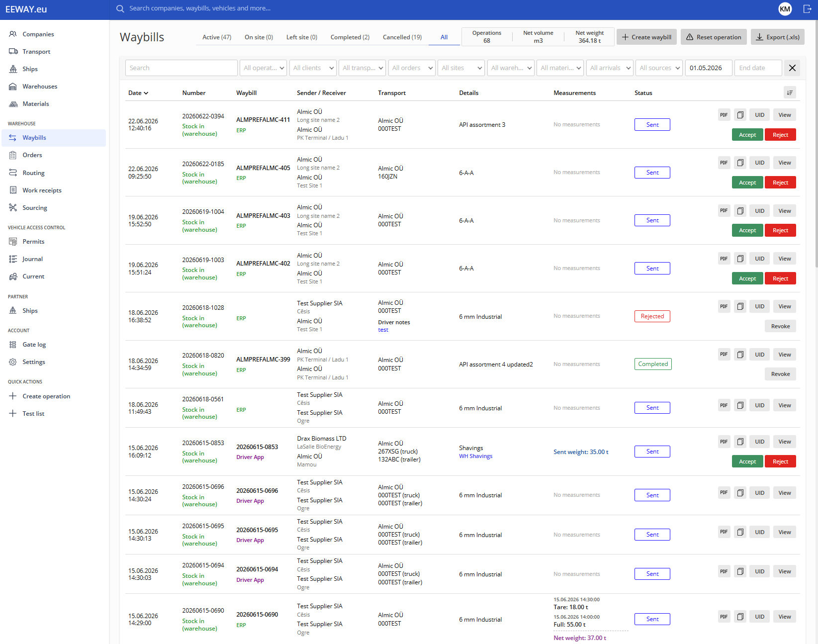Open Ships in the Partner section
The width and height of the screenshot is (818, 644).
pyautogui.click(x=30, y=311)
